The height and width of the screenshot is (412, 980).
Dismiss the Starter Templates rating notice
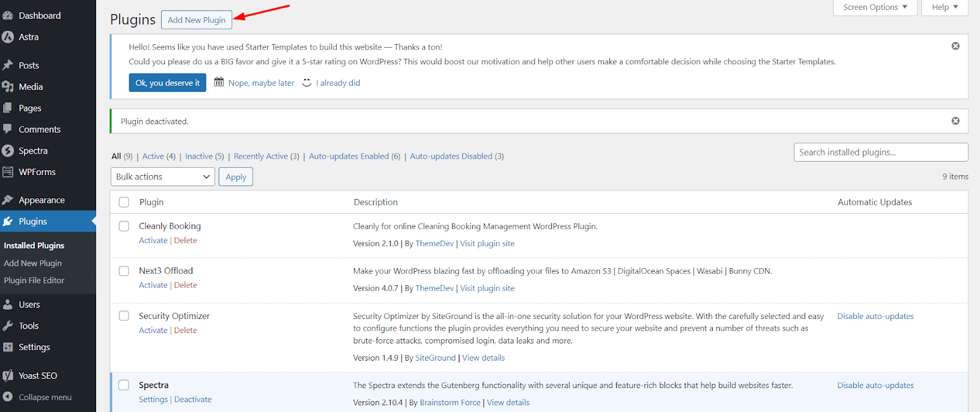point(956,46)
